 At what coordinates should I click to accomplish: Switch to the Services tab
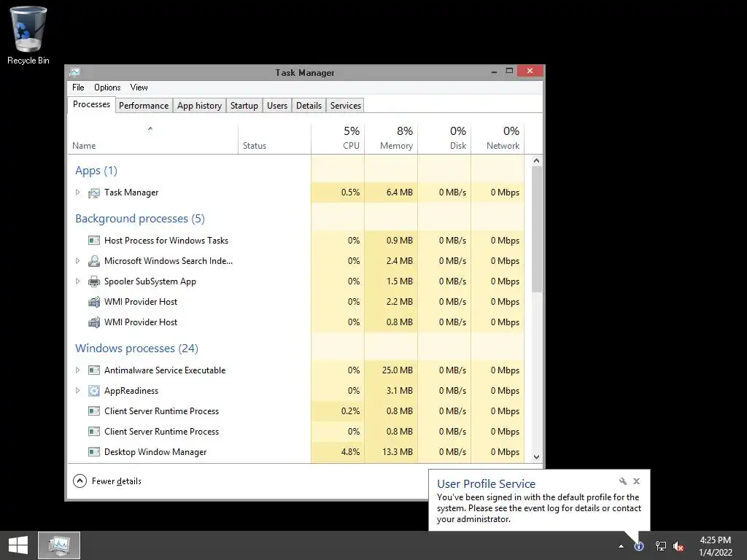345,105
